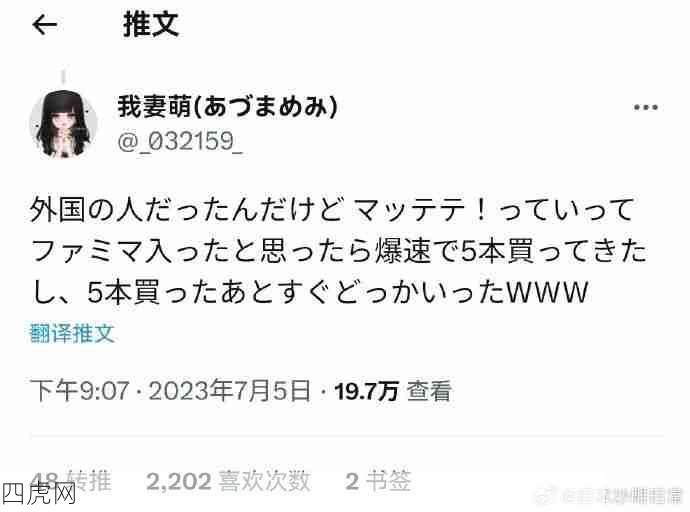The image size is (690, 512).
Task: Show the 2,202 喜欢次数 likes list
Action: 228,481
